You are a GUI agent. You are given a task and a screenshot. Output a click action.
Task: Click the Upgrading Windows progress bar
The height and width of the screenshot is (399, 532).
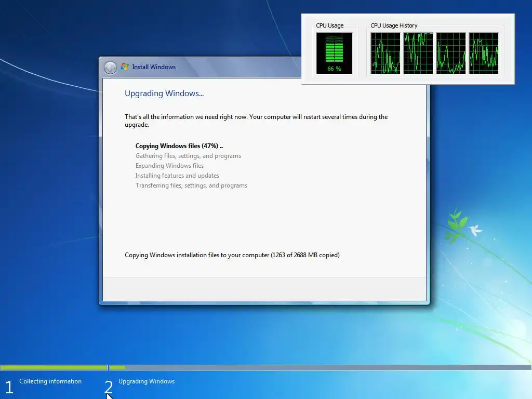(x=320, y=367)
